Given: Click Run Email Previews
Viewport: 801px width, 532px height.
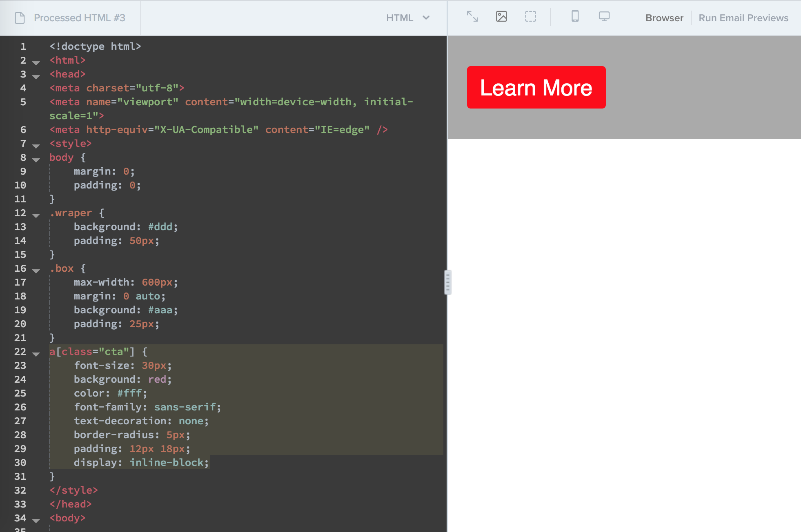Looking at the screenshot, I should (x=743, y=18).
